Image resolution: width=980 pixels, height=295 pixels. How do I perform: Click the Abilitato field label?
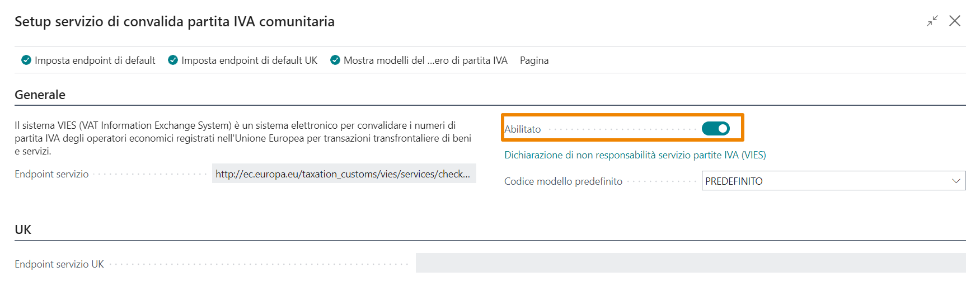(x=523, y=129)
